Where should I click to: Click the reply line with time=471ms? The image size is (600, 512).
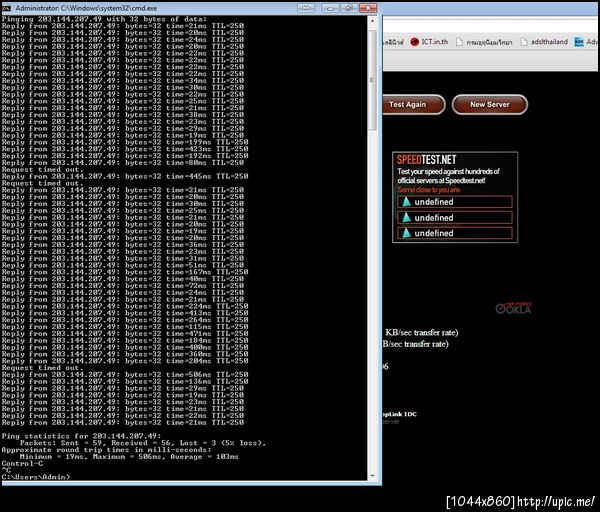point(125,333)
